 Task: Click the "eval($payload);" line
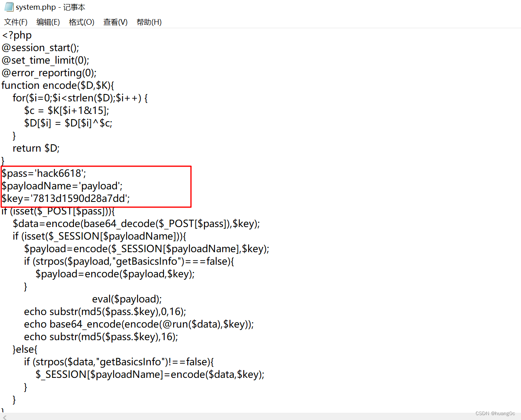coord(127,299)
